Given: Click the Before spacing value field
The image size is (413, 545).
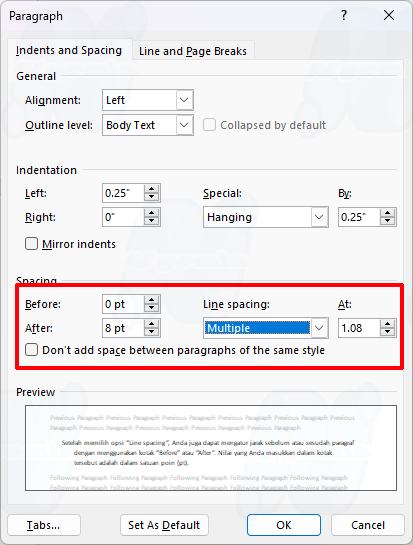Looking at the screenshot, I should [x=123, y=304].
